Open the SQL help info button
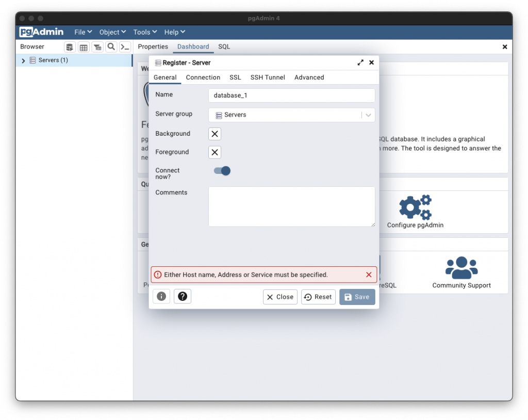Screen dimensions: 528x420 161,296
